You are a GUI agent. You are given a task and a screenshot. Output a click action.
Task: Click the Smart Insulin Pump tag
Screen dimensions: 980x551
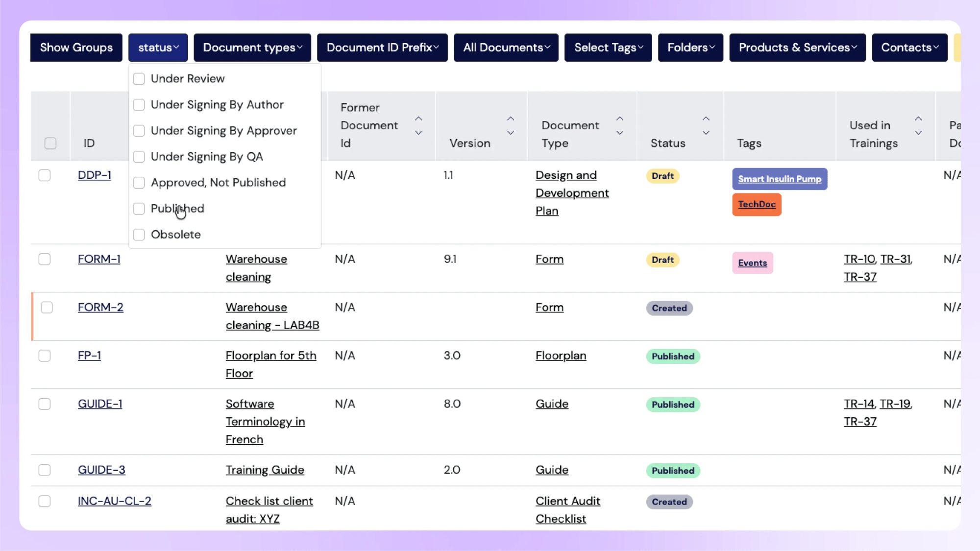pyautogui.click(x=779, y=179)
